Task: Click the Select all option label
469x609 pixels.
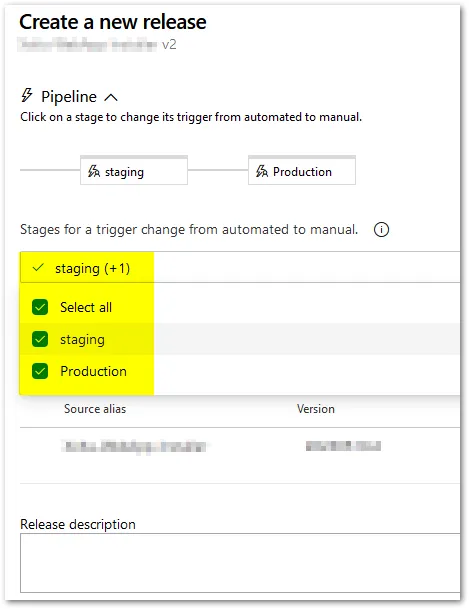Action: tap(86, 307)
